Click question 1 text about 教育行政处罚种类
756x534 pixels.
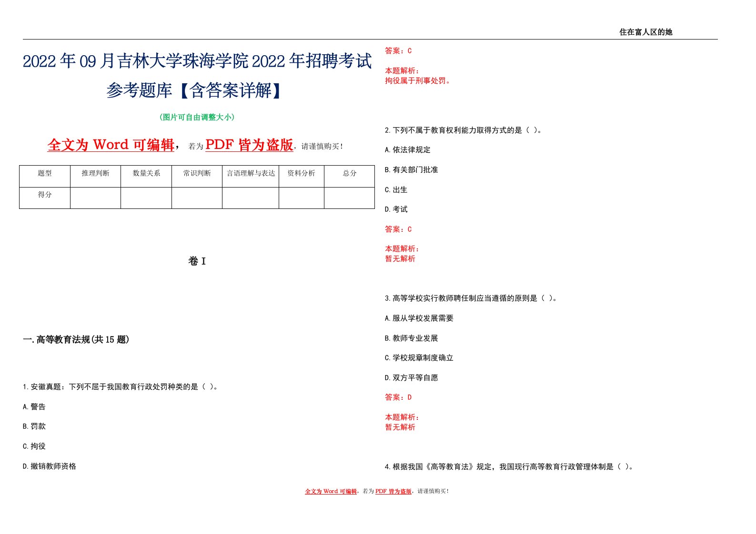(121, 387)
